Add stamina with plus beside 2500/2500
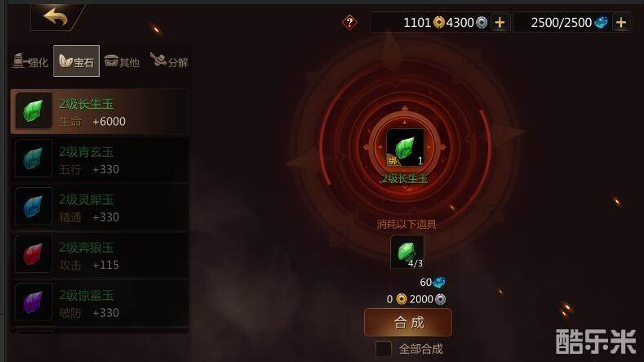 [620, 22]
